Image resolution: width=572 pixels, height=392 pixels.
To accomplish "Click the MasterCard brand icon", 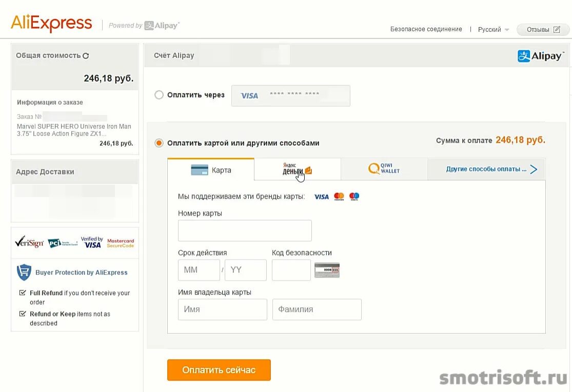I will click(339, 197).
